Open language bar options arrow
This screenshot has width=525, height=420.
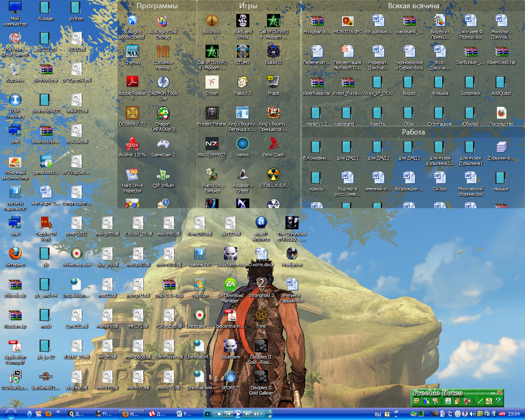[396, 414]
